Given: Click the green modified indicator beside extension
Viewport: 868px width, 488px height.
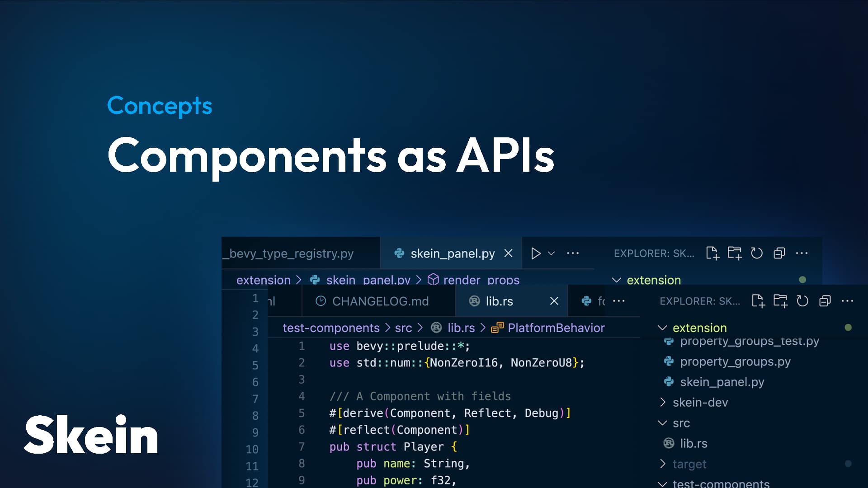Looking at the screenshot, I should 847,328.
